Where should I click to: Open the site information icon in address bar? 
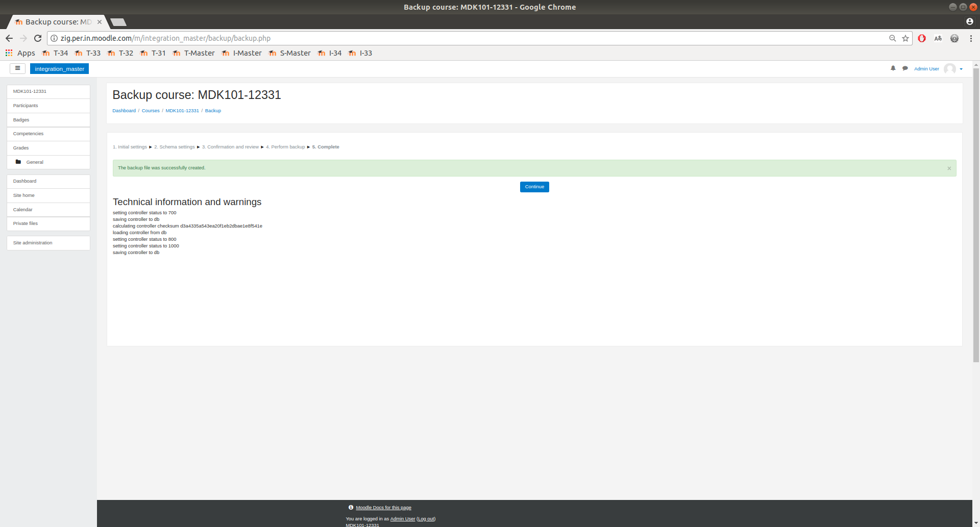pos(54,38)
